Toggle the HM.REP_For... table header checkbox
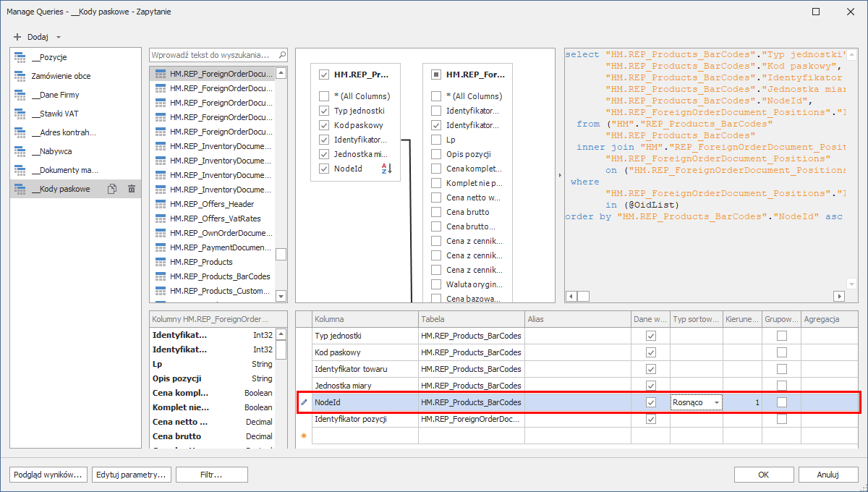The height and width of the screenshot is (492, 868). 436,74
